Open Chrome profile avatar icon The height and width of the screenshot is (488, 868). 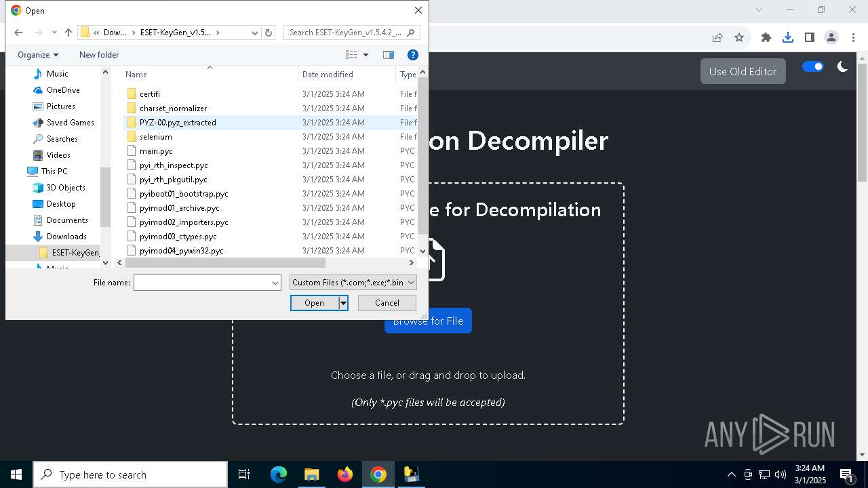(x=831, y=38)
